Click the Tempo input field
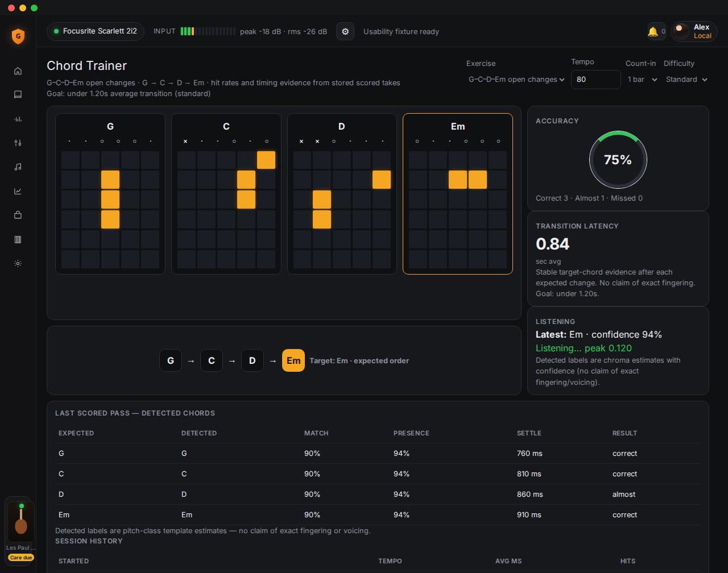The width and height of the screenshot is (728, 573). [595, 80]
